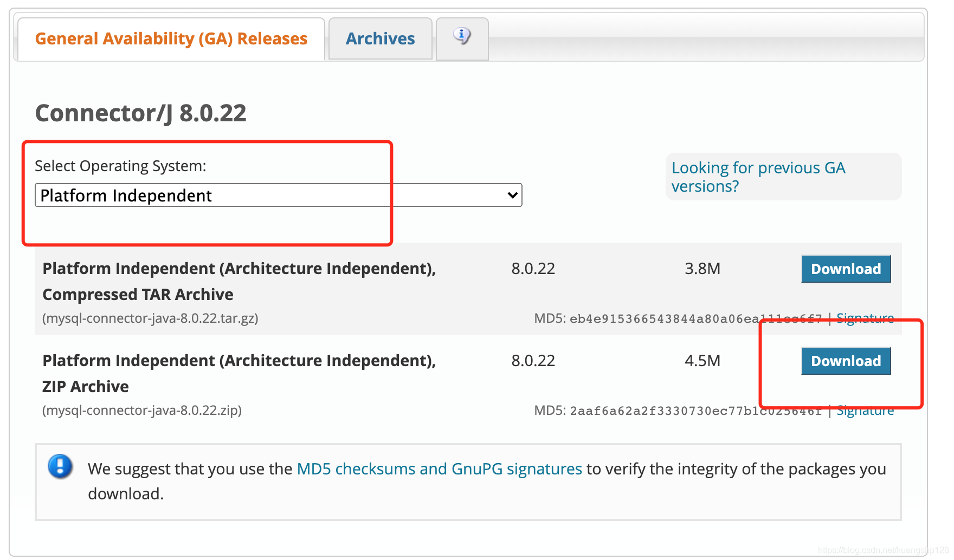Screen dimensions: 954x560
Task: Click the blue exclamation notice icon
Action: [60, 466]
